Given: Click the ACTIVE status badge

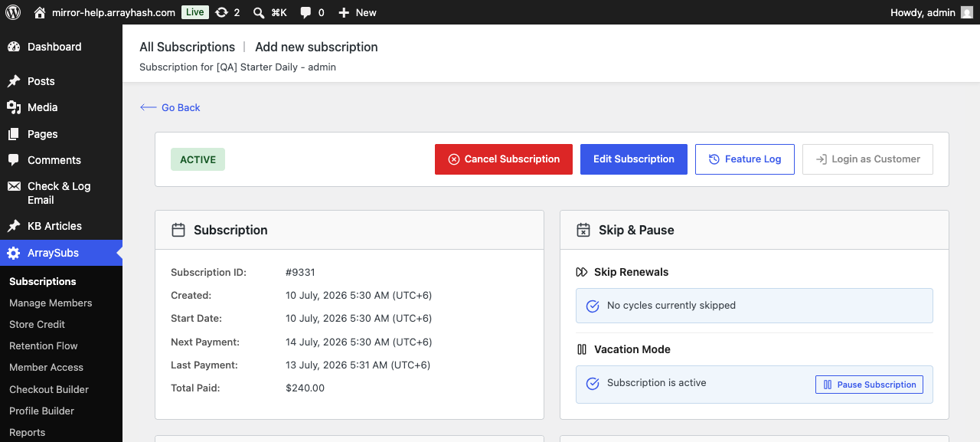Looking at the screenshot, I should pyautogui.click(x=198, y=159).
